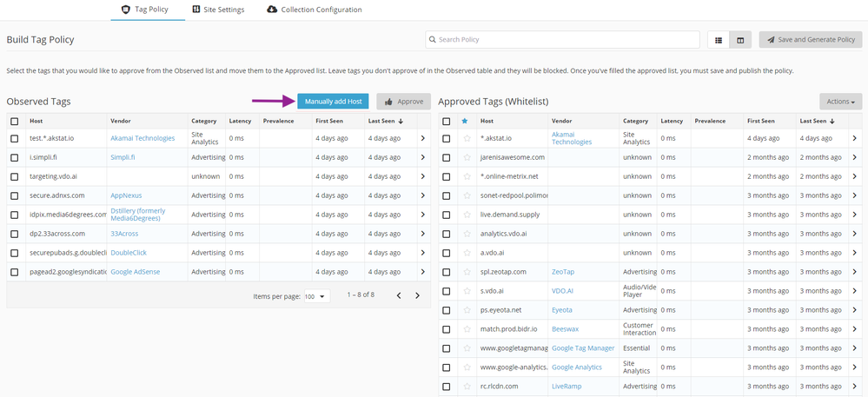This screenshot has width=868, height=397.
Task: Check the targeting.vdo.ai observed row
Action: pos(15,176)
